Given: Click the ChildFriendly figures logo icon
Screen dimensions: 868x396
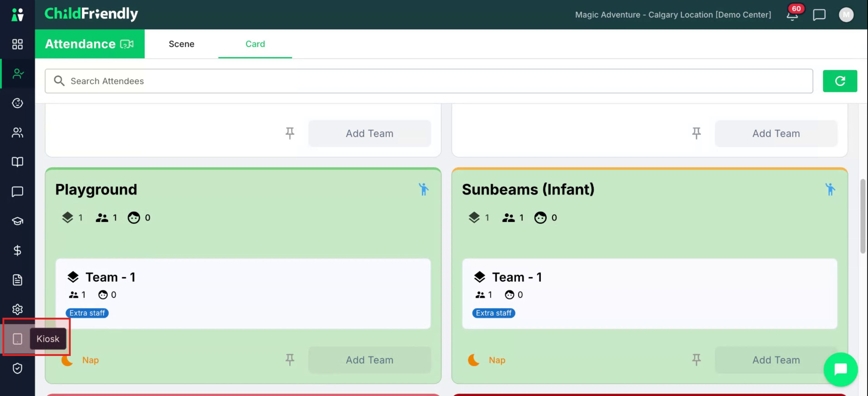Looking at the screenshot, I should click(17, 15).
